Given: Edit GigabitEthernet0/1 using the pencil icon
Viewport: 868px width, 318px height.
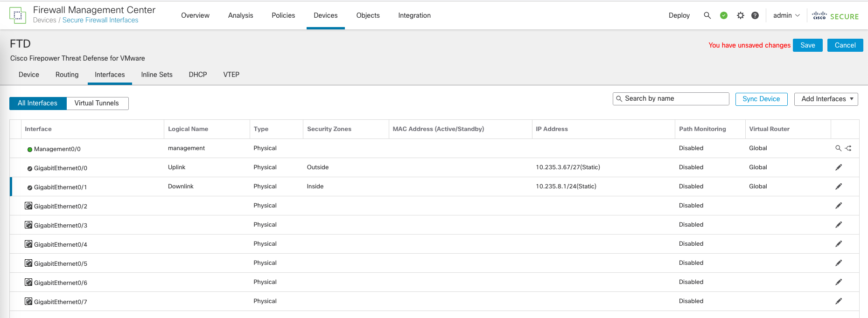Looking at the screenshot, I should click(x=839, y=187).
